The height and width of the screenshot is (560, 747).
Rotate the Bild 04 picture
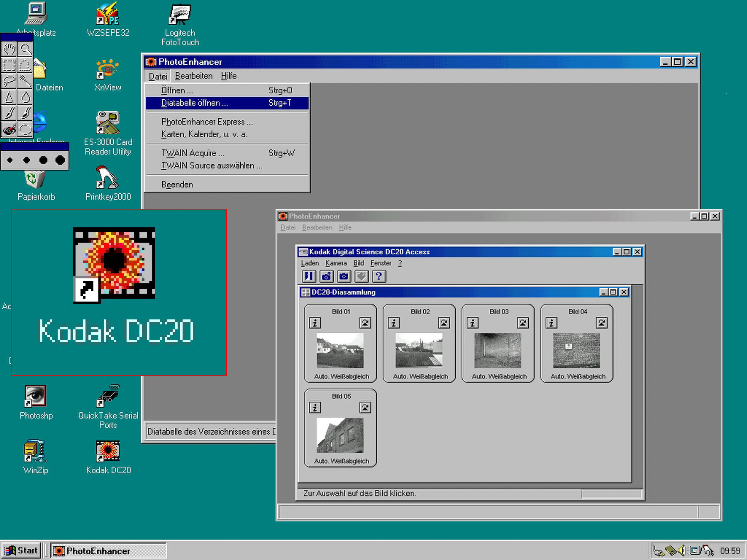click(x=602, y=323)
